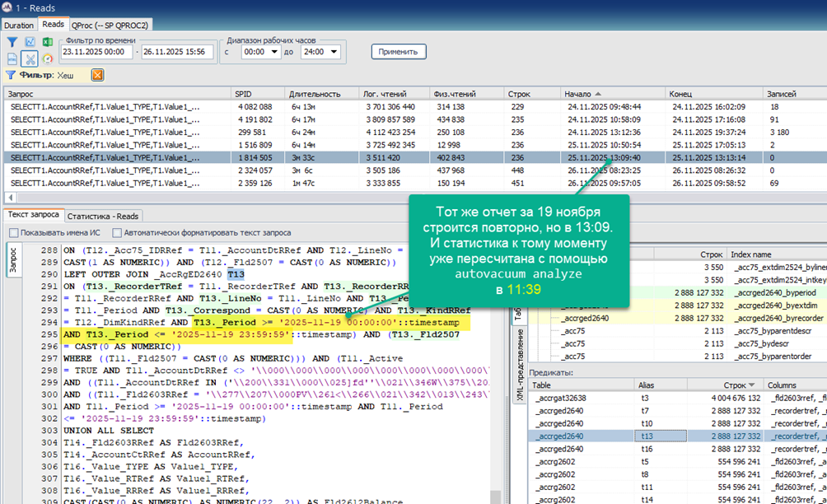Switch to the Duration tab
This screenshot has width=827, height=504.
(x=19, y=26)
